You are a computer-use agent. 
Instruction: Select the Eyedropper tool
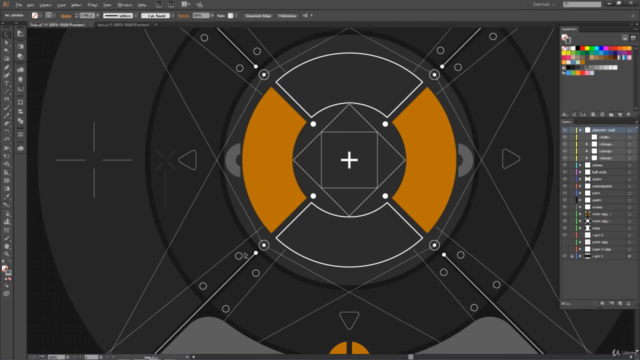click(x=7, y=197)
